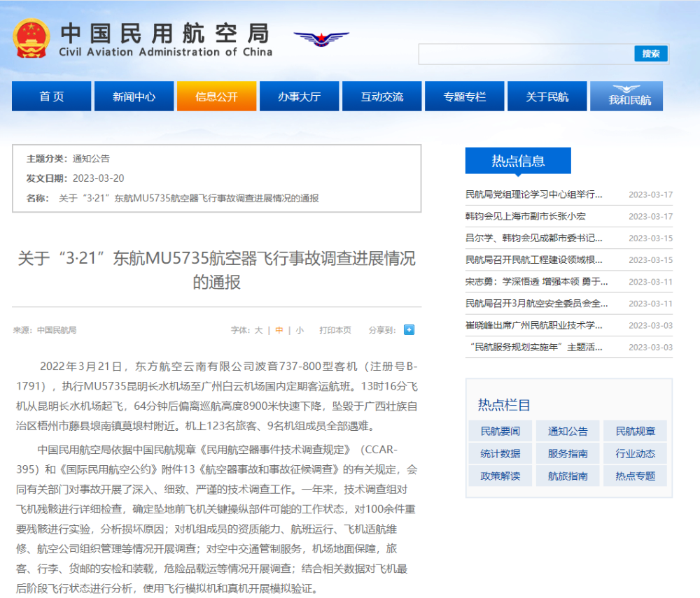Set font size to 大
This screenshot has width=700, height=598.
258,330
